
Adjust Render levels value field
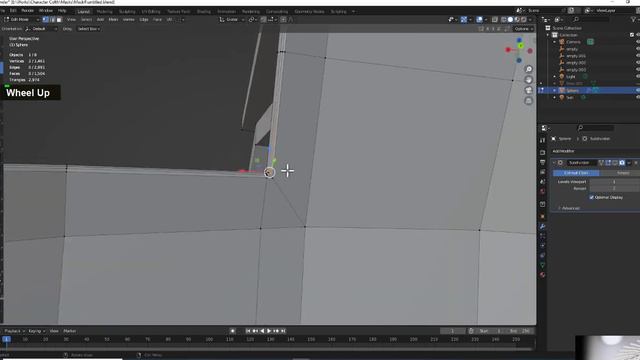point(615,189)
